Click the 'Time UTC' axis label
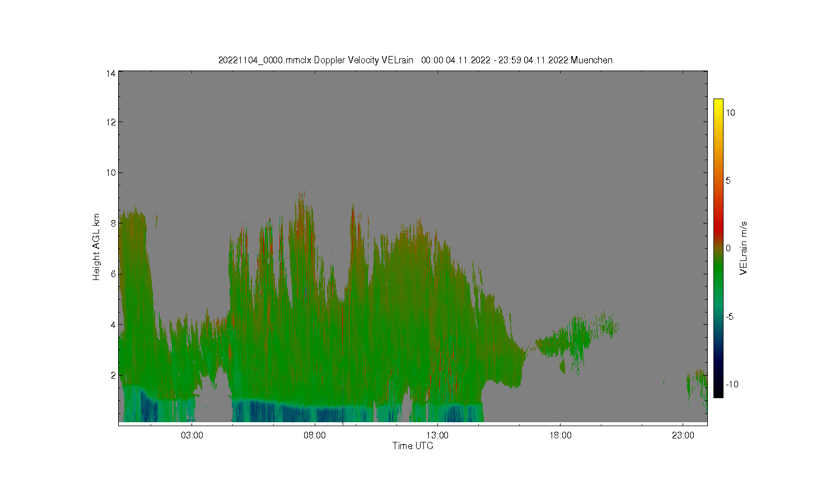This screenshot has height=504, width=840. click(413, 446)
